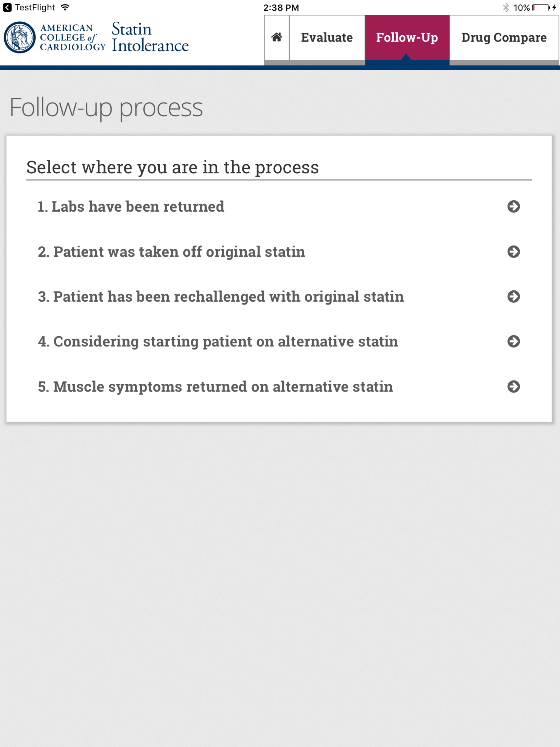Tap the arrow beside 'Muscle symptoms returned on alternative statin'

514,386
